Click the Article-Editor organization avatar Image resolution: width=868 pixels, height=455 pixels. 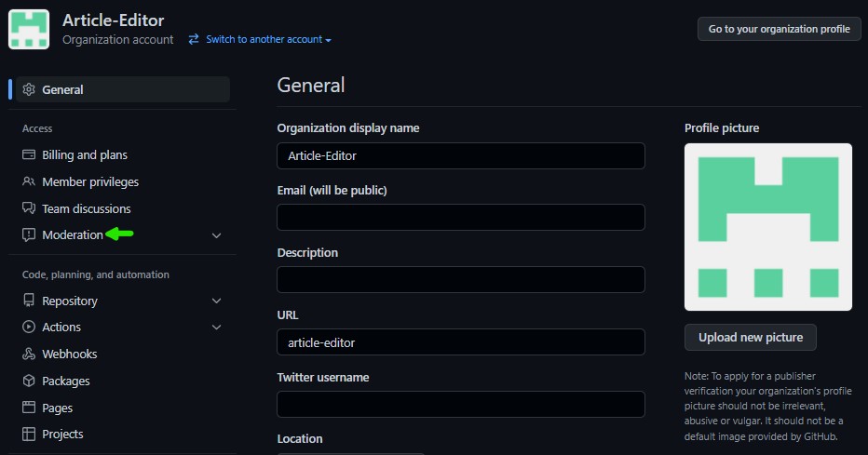[x=29, y=29]
